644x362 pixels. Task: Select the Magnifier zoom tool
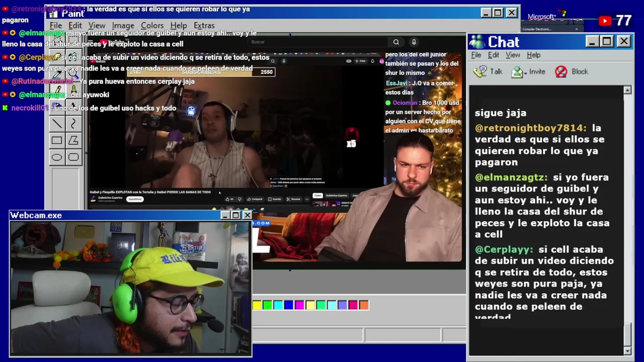click(x=73, y=74)
